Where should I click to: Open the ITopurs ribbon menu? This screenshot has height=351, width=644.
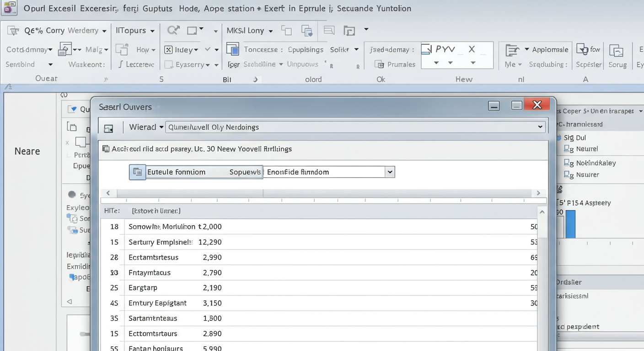(135, 31)
